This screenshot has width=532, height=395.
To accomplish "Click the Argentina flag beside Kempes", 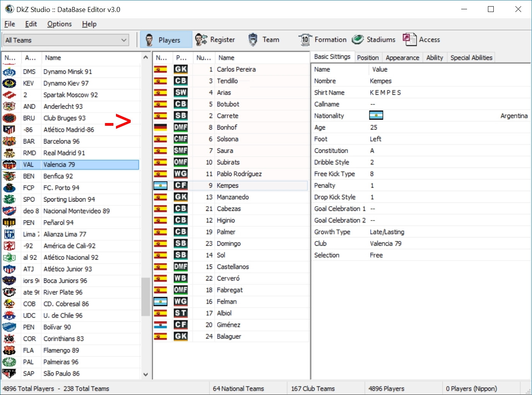I will (160, 185).
